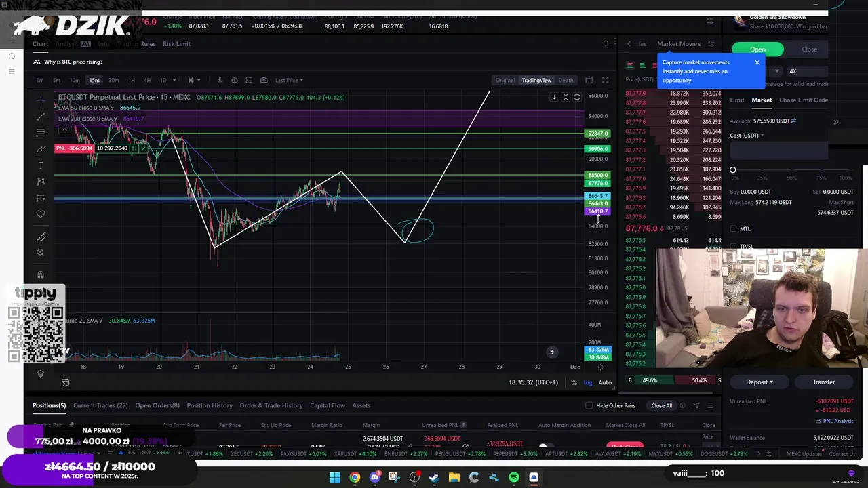Toggle the magnet snap mode
Viewport: 868px width, 488px height.
point(41,274)
